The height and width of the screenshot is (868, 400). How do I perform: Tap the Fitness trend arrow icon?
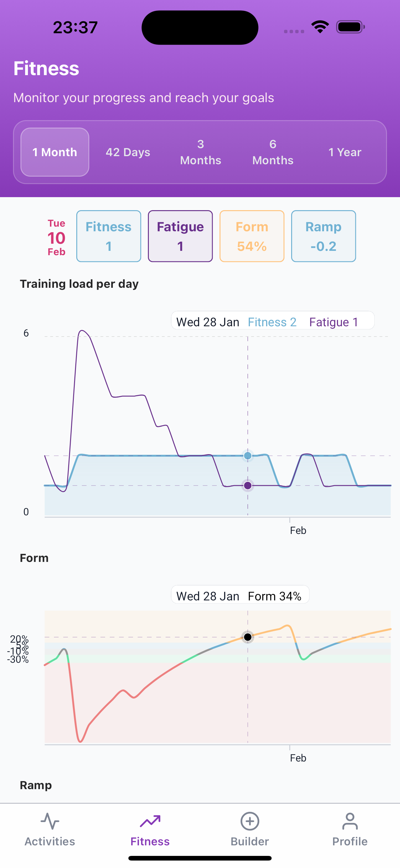150,821
